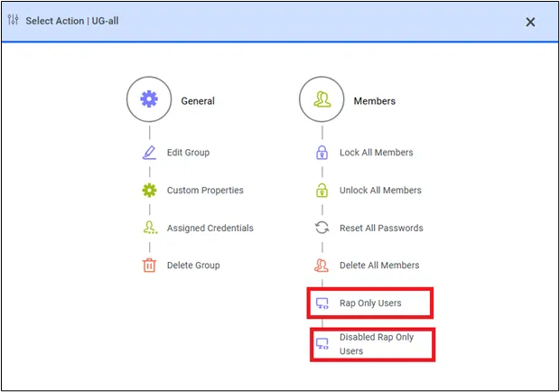Viewport: 560px width, 392px height.
Task: Open Custom Properties for the group
Action: 205,191
